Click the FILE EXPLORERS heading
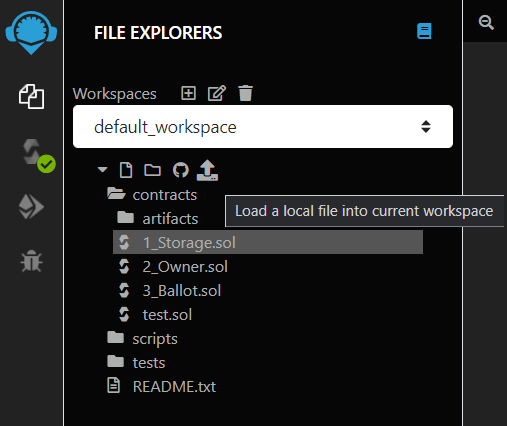Image resolution: width=507 pixels, height=426 pixels. pos(158,33)
